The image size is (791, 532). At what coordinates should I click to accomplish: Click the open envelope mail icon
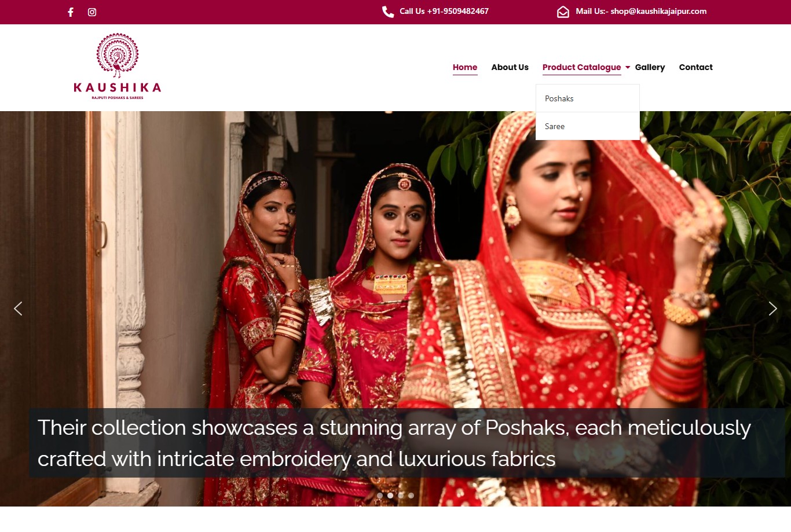point(563,12)
